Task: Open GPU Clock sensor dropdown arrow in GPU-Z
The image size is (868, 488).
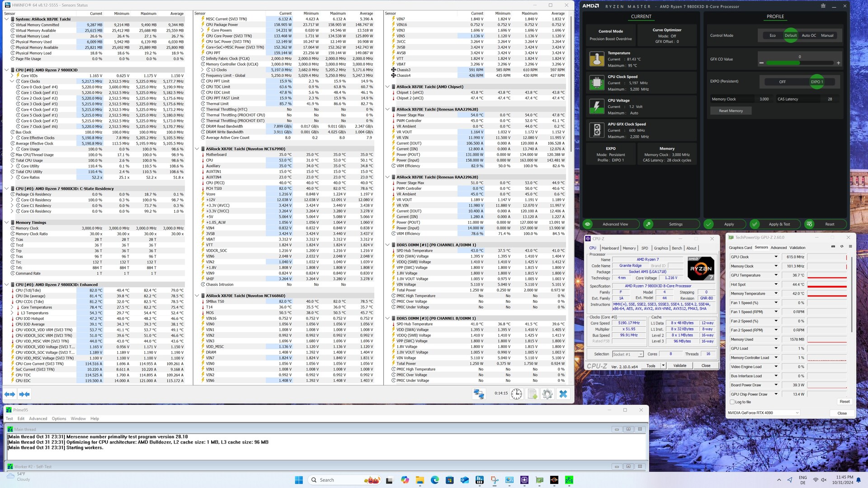Action: pos(776,257)
